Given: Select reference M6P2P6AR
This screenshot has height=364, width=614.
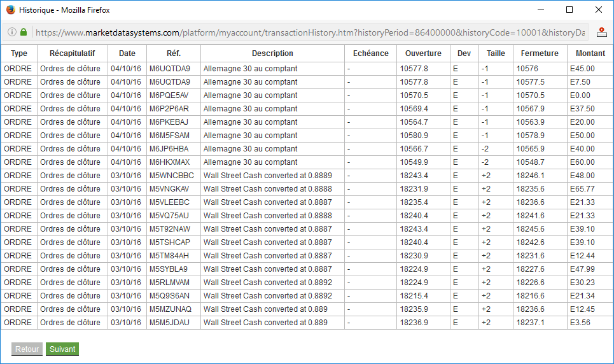Looking at the screenshot, I should click(x=169, y=109).
